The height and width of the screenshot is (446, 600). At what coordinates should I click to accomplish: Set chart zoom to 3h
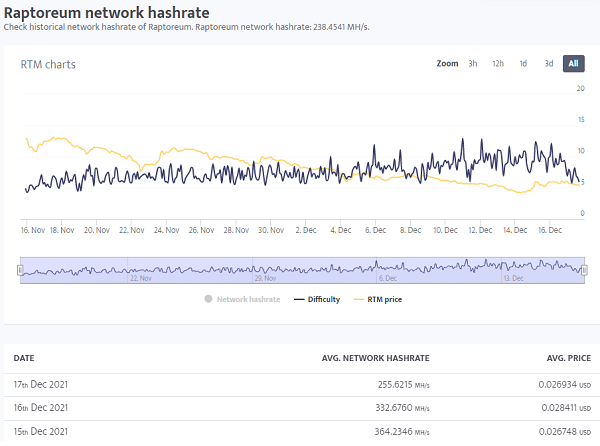(x=473, y=63)
